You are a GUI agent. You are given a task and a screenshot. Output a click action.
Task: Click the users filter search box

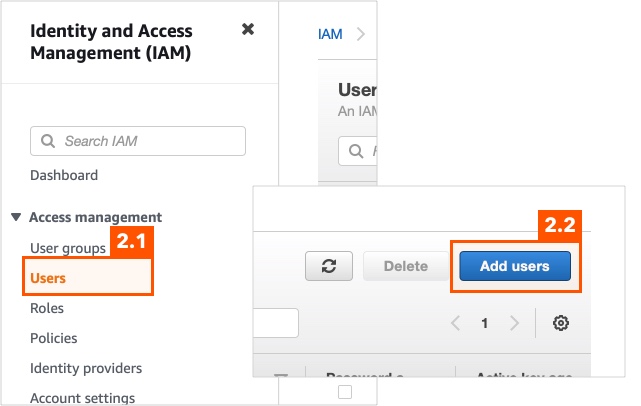point(357,151)
